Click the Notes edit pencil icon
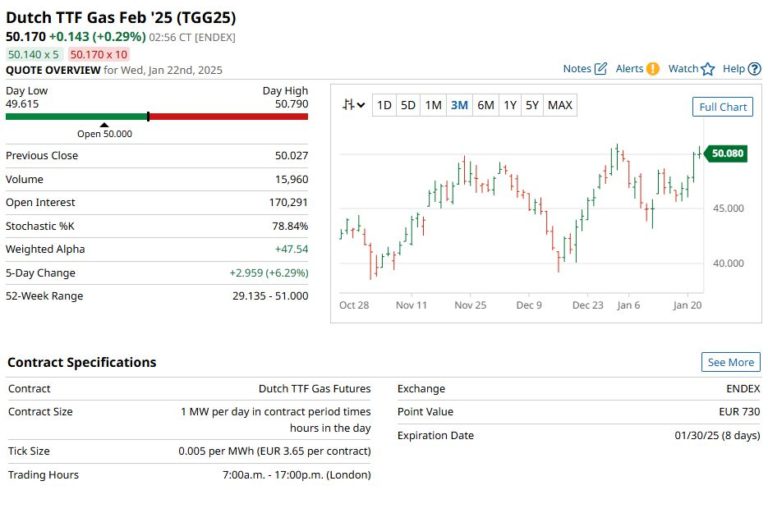The width and height of the screenshot is (768, 513). pos(601,69)
